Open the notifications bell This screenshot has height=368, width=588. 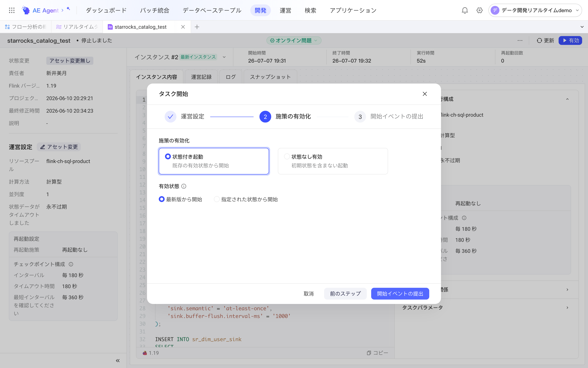pyautogui.click(x=465, y=10)
